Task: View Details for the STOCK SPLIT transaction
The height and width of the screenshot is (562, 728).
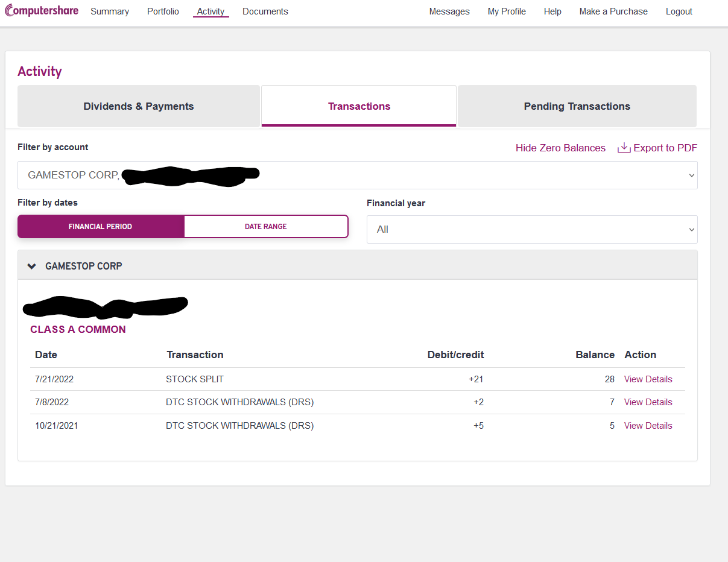Action: [648, 379]
